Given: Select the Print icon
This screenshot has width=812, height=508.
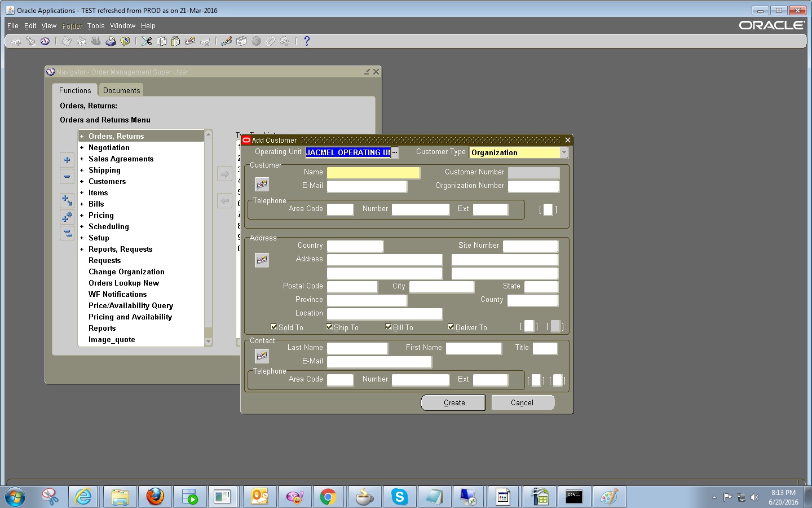Looking at the screenshot, I should coord(111,41).
